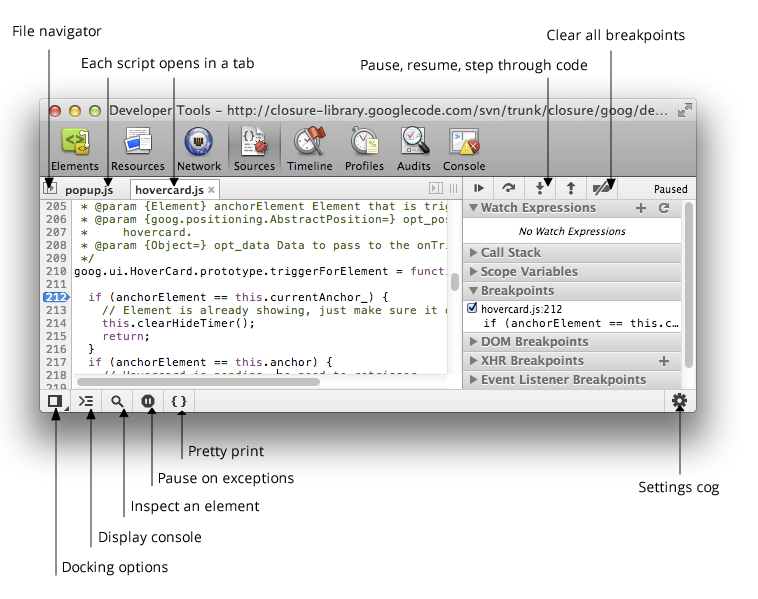
Task: Open the Profiles panel
Action: (x=364, y=149)
